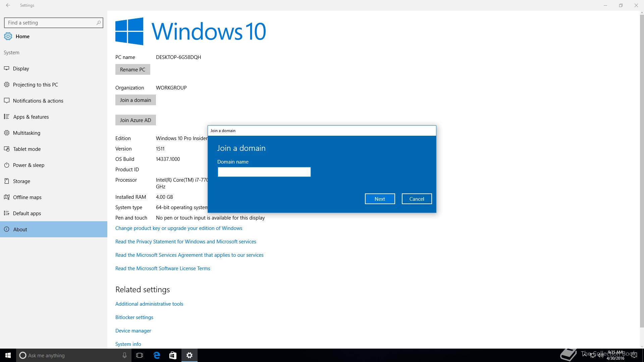
Task: Click the Settings gear on the taskbar
Action: (x=190, y=355)
